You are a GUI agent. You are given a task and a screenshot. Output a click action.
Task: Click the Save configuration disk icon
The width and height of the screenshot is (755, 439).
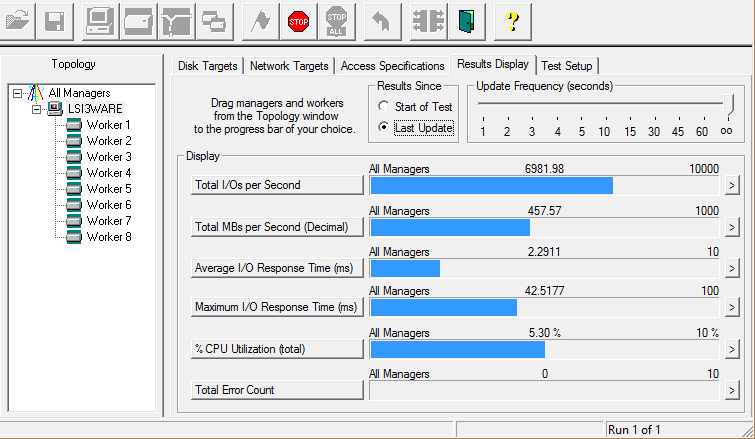[x=56, y=20]
